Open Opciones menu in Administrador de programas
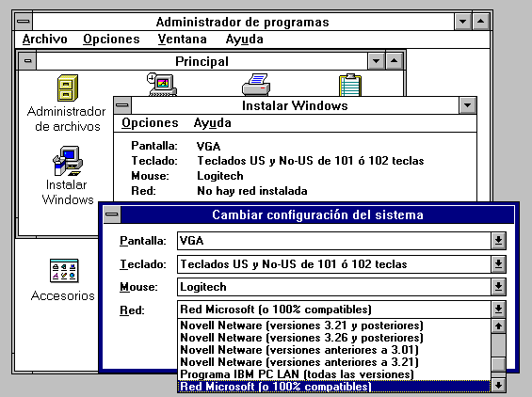 pyautogui.click(x=111, y=40)
